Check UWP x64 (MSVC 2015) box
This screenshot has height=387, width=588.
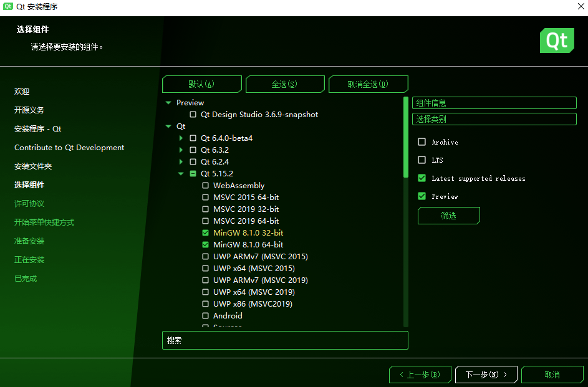click(x=206, y=268)
